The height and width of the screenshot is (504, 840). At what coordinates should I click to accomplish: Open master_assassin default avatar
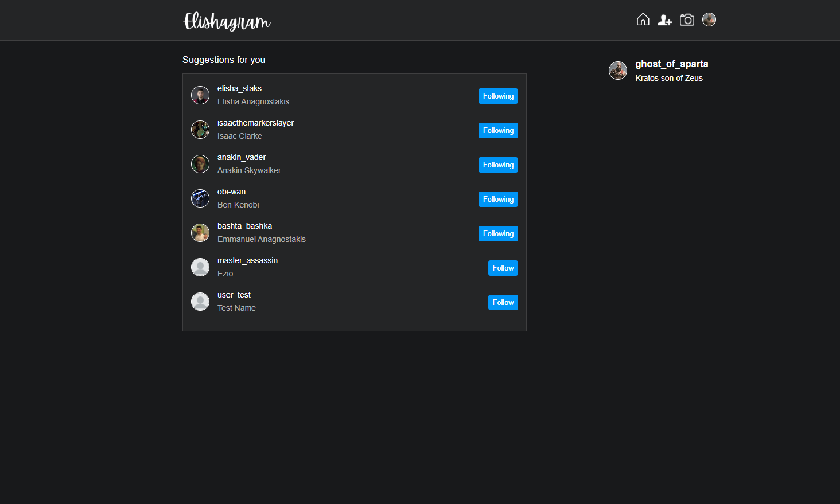click(200, 267)
